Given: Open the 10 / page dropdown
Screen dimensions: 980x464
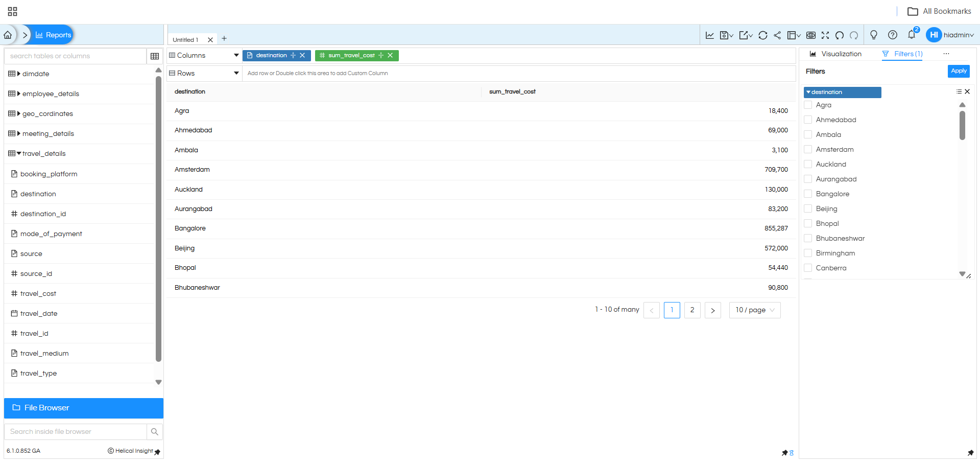Looking at the screenshot, I should (x=754, y=310).
